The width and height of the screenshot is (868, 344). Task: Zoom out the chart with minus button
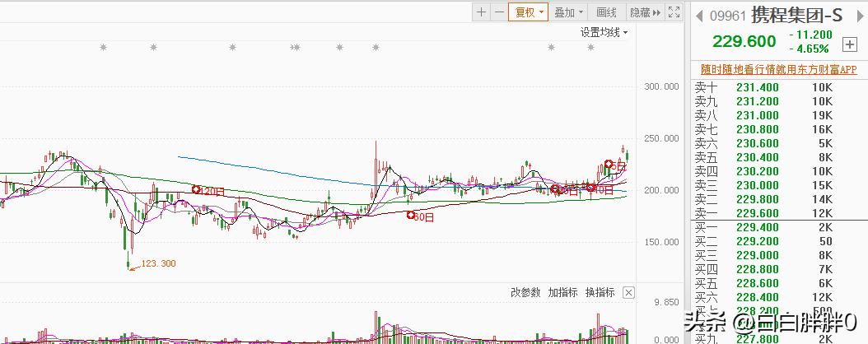(499, 12)
